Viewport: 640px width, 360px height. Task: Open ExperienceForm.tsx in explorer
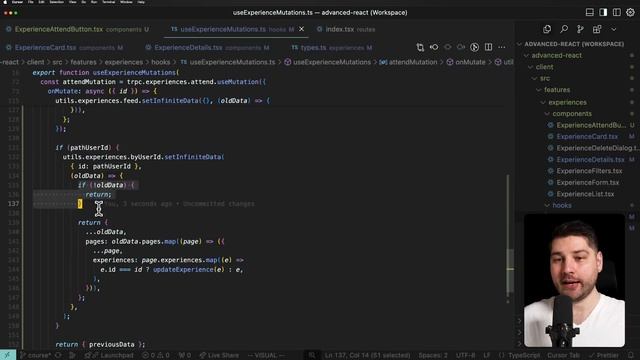587,182
